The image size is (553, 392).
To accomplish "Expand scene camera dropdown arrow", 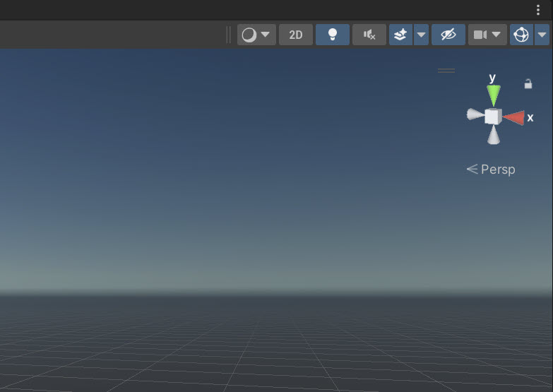I will coord(496,35).
